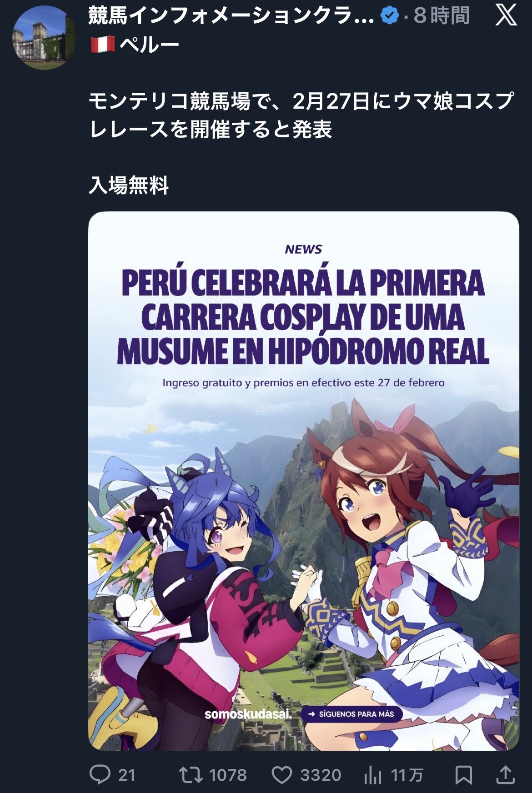Tap the ペルー flag line text
Screen dimensions: 532x793
point(135,45)
